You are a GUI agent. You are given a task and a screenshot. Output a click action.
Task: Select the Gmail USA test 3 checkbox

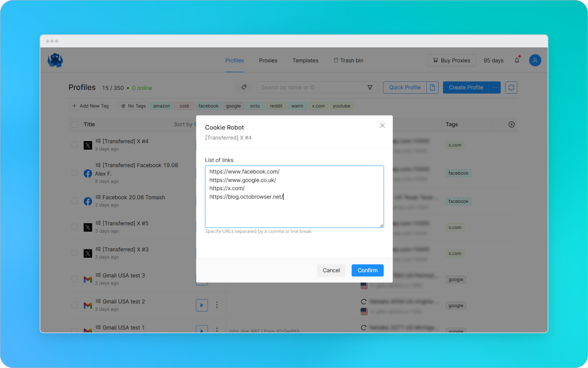tap(74, 279)
